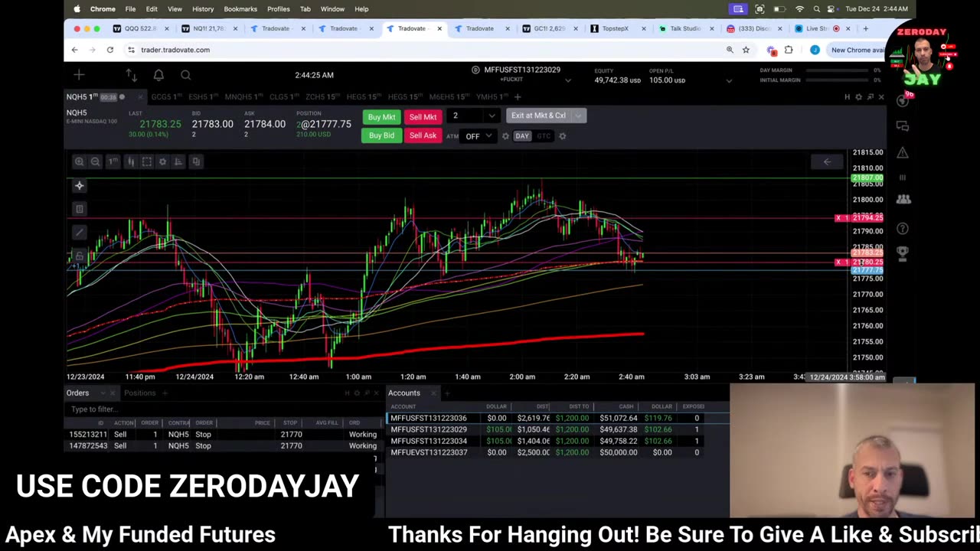The width and height of the screenshot is (980, 551).
Task: Switch to the ESH5 1m chart tab
Action: pos(201,97)
